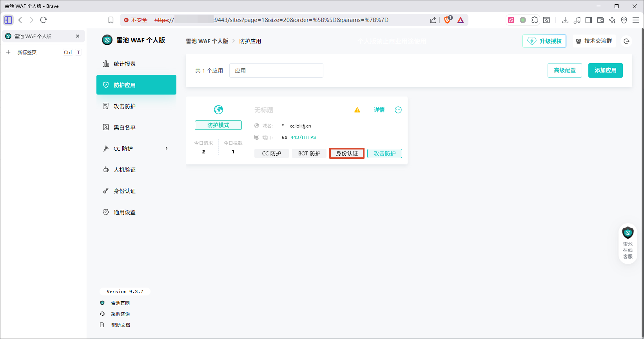Open 帮助文档 link
Viewport: 644px width, 339px height.
[x=120, y=325]
